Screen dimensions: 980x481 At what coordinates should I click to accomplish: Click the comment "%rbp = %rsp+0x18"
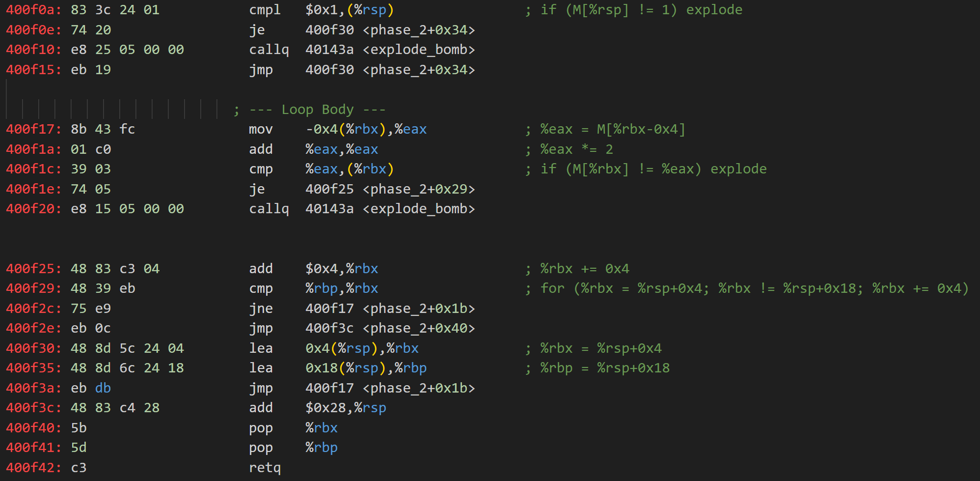point(604,368)
